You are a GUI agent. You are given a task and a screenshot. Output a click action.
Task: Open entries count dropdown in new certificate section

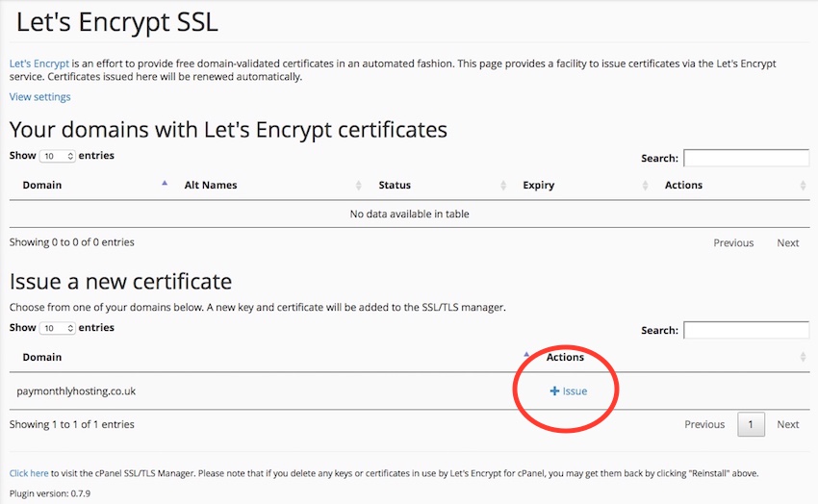58,328
